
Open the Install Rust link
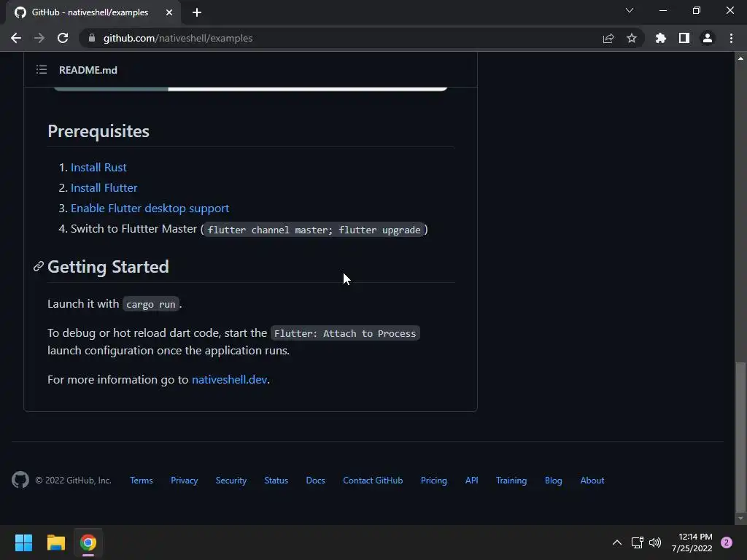pos(98,167)
